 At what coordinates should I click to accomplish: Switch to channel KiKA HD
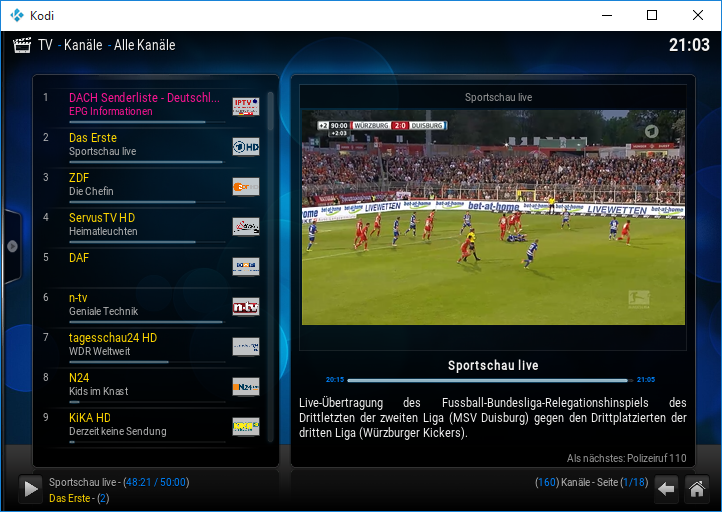point(90,418)
